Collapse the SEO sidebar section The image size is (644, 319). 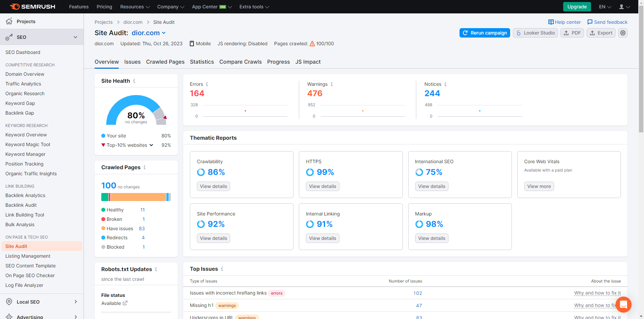tap(75, 37)
